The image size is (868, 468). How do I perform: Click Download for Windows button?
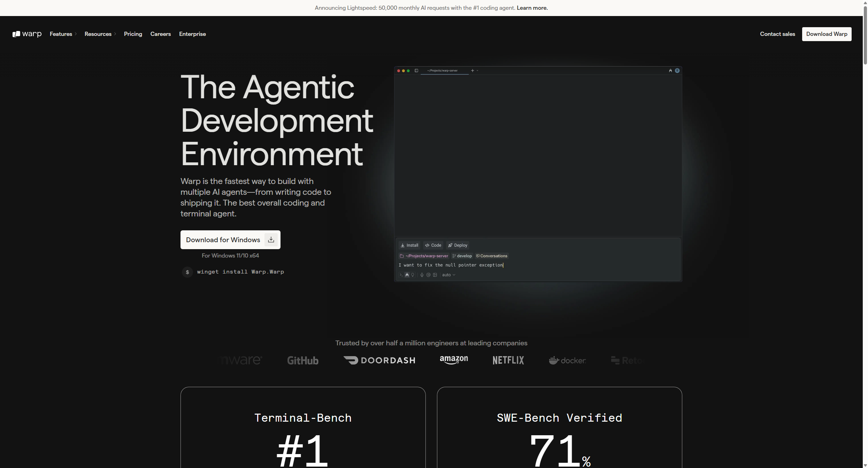(230, 240)
